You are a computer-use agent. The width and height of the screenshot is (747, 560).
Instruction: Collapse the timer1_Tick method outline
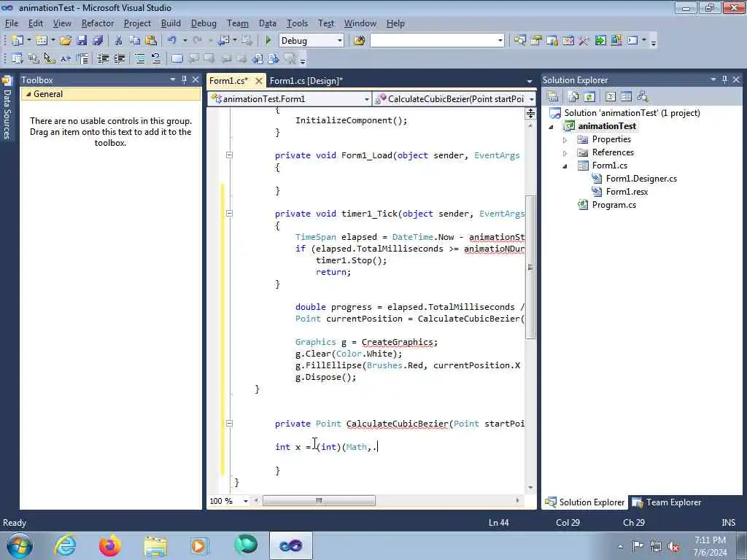(x=229, y=214)
